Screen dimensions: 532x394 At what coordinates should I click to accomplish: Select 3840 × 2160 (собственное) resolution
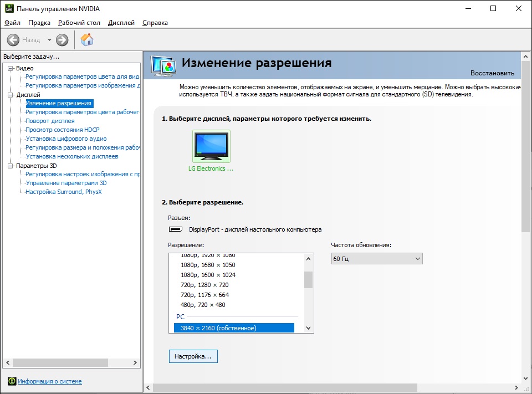(234, 328)
